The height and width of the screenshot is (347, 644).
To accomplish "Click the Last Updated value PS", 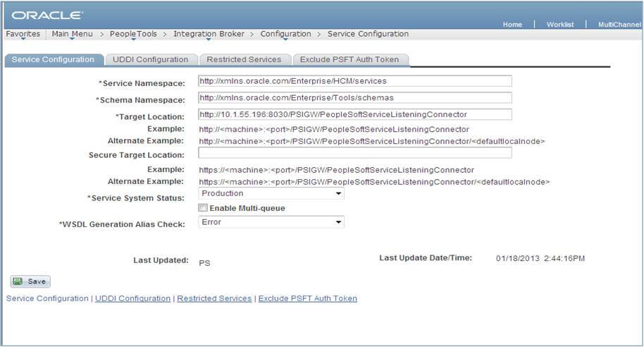I will (x=204, y=263).
